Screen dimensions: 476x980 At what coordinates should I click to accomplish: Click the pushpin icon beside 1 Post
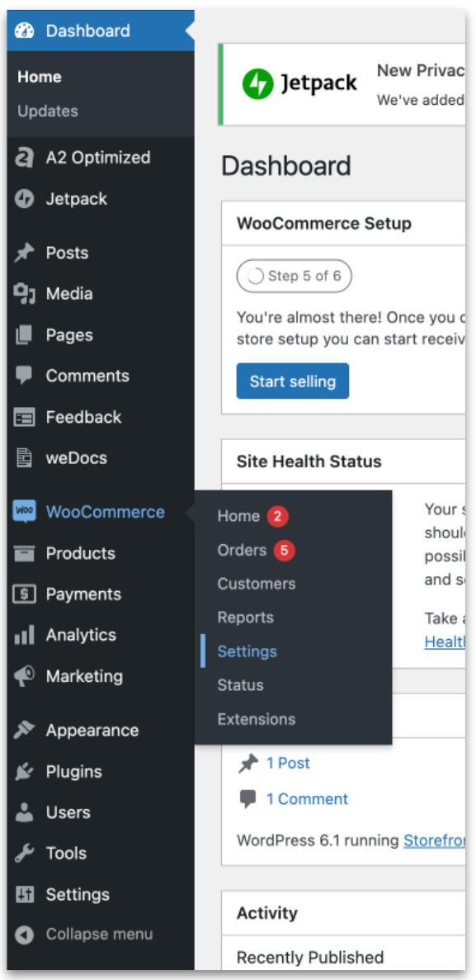tap(248, 763)
